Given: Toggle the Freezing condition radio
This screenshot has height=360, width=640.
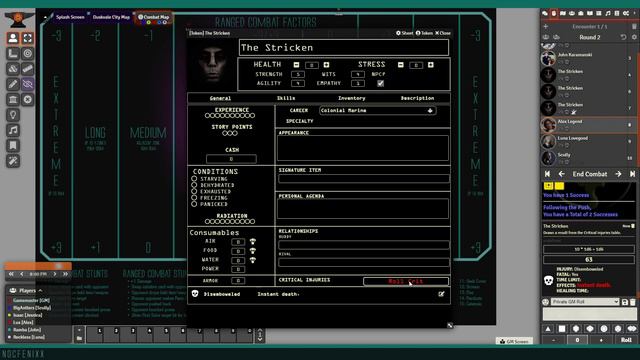Looking at the screenshot, I should [194, 198].
